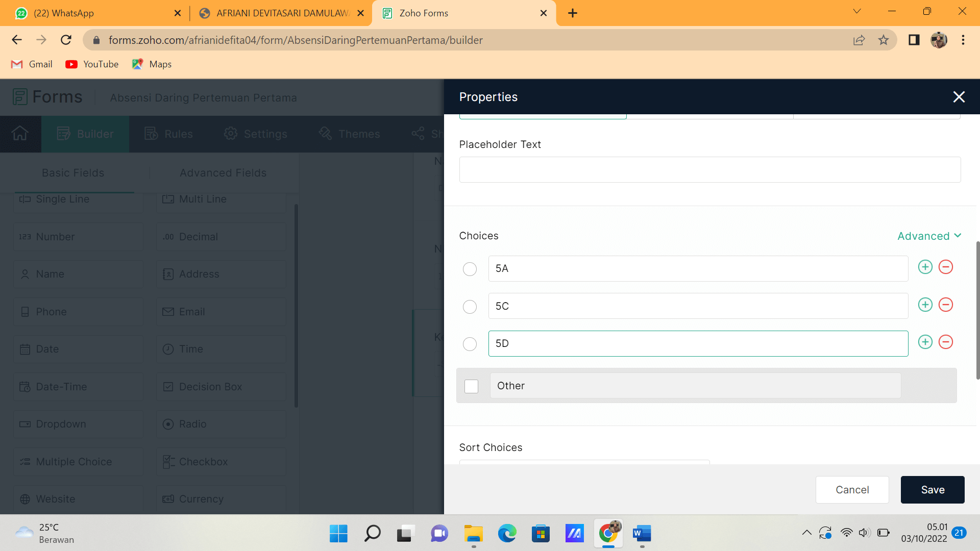The height and width of the screenshot is (551, 980).
Task: Open Windows Start menu
Action: [338, 533]
